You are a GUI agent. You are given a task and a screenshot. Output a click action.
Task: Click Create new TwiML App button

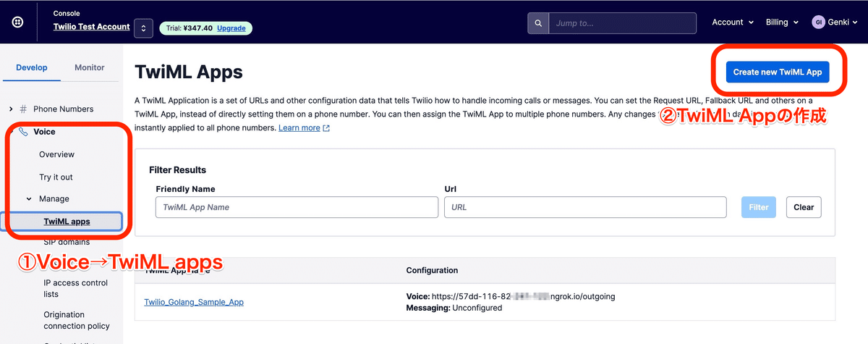(x=777, y=72)
